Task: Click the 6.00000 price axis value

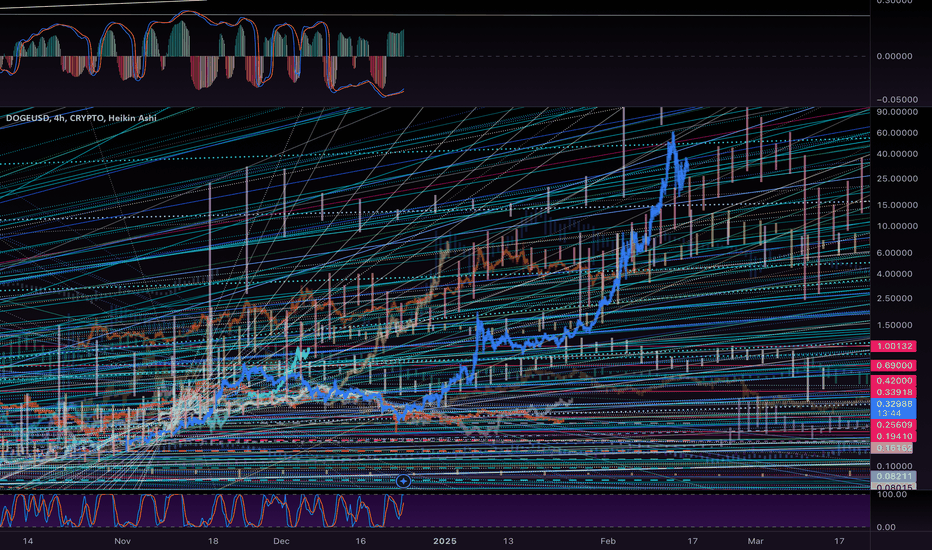Action: click(896, 253)
